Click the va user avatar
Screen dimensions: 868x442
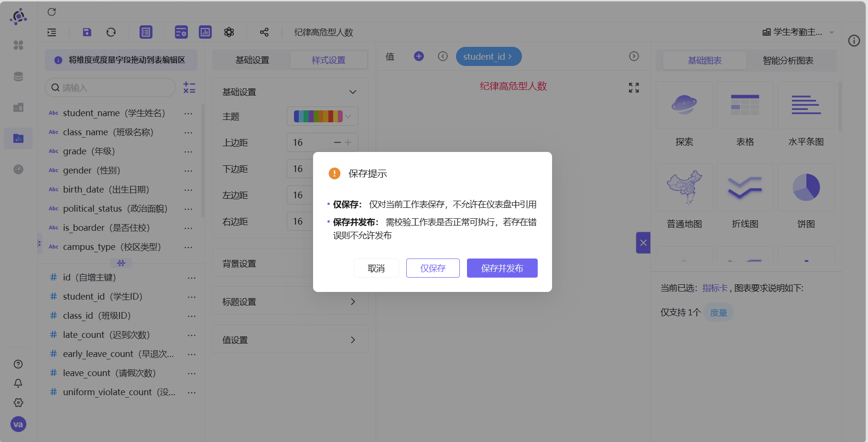(18, 424)
